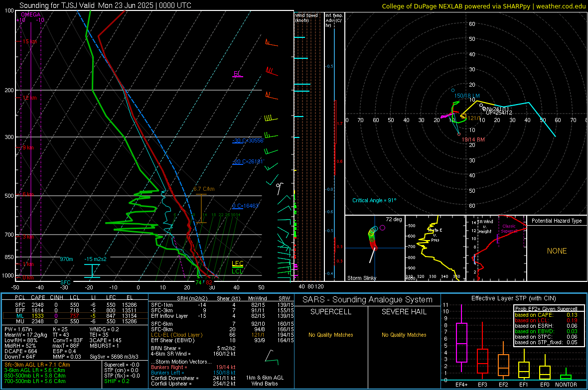
Task: Click the College of DuPage NEXLAB credit text
Action: coord(483,6)
